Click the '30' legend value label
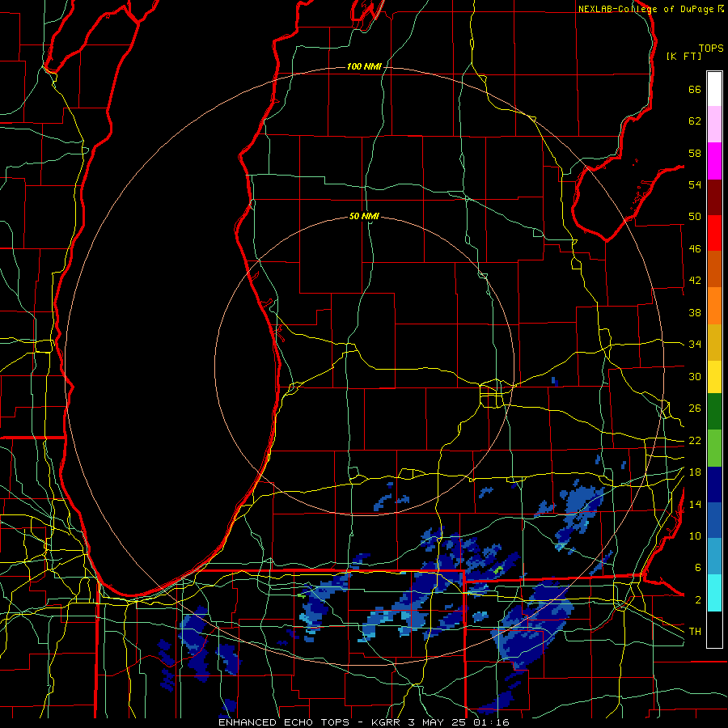The width and height of the screenshot is (728, 728). [695, 376]
